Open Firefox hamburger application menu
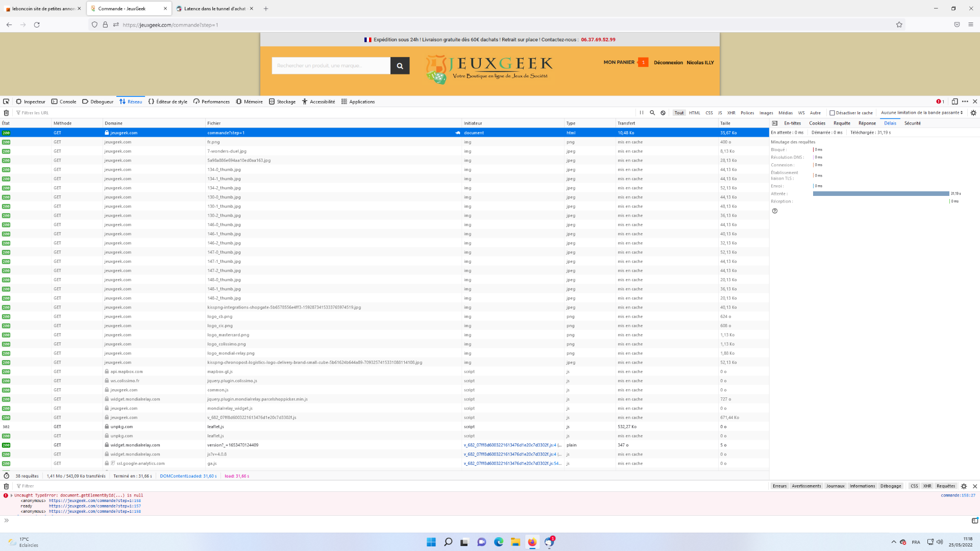Screen dimensions: 980x551 tap(971, 24)
